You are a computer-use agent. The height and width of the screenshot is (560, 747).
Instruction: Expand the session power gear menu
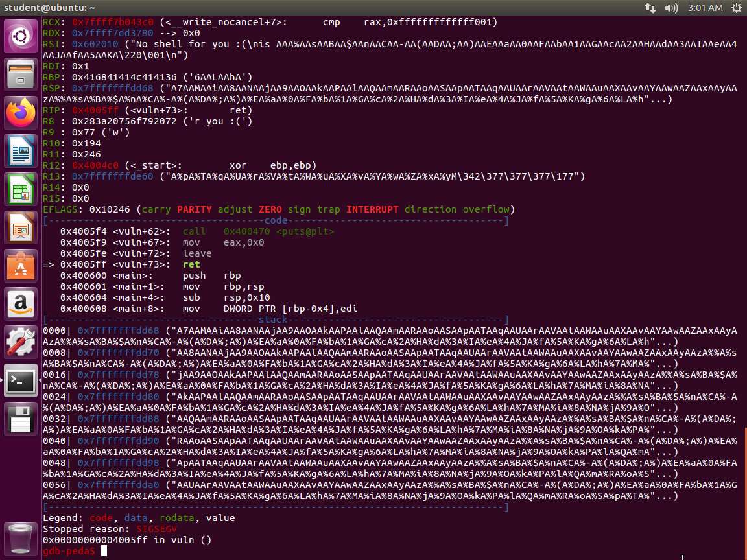click(x=737, y=8)
